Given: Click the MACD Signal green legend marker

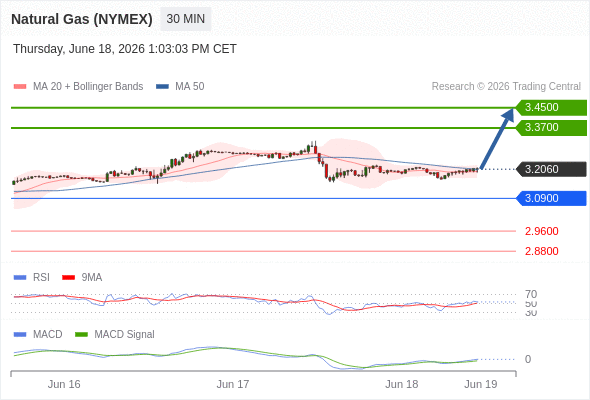Looking at the screenshot, I should [81, 335].
